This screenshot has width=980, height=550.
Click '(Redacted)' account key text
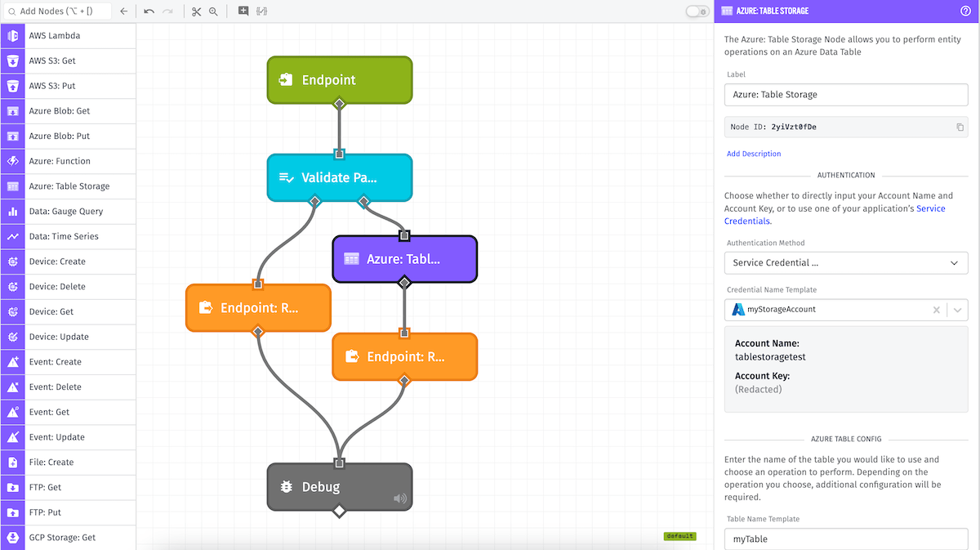[x=759, y=390]
